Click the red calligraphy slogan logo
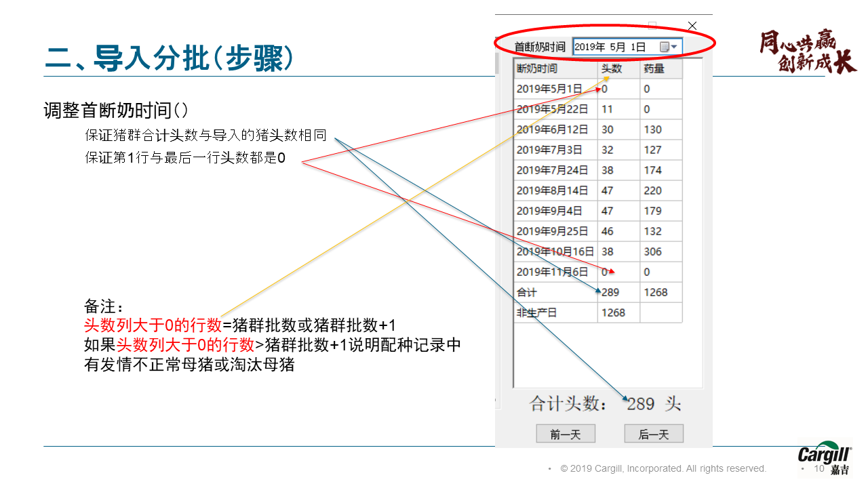Viewport: 868px width, 488px height. (x=807, y=51)
